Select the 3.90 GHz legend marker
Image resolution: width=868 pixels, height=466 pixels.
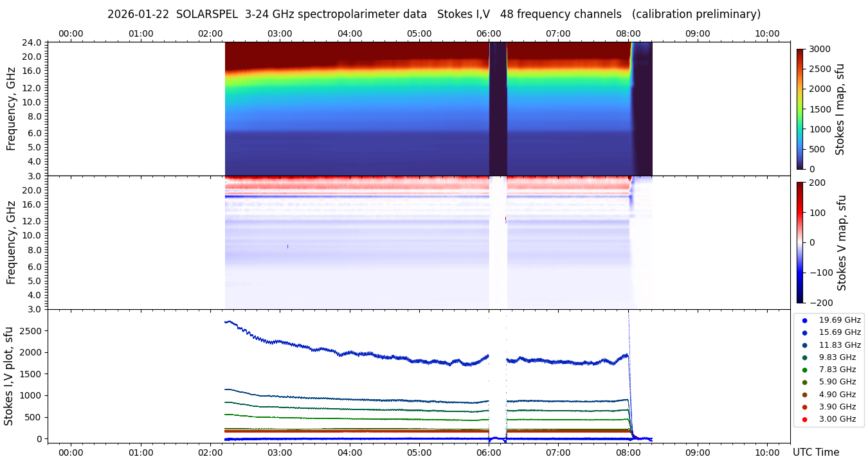[804, 407]
